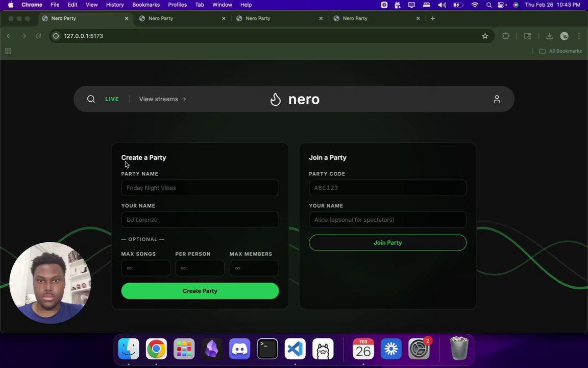Open Finder from the dock
588x368 pixels.
pos(129,349)
